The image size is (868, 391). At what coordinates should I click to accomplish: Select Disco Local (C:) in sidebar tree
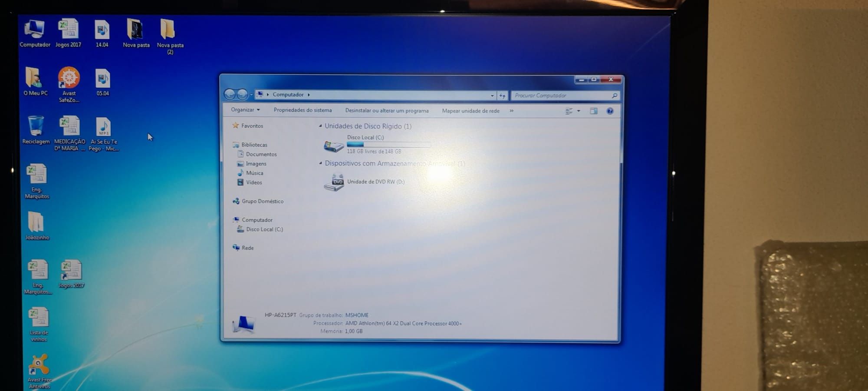tap(264, 229)
